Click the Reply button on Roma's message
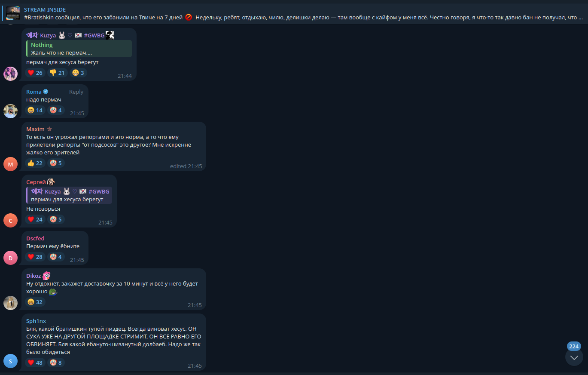 [76, 92]
